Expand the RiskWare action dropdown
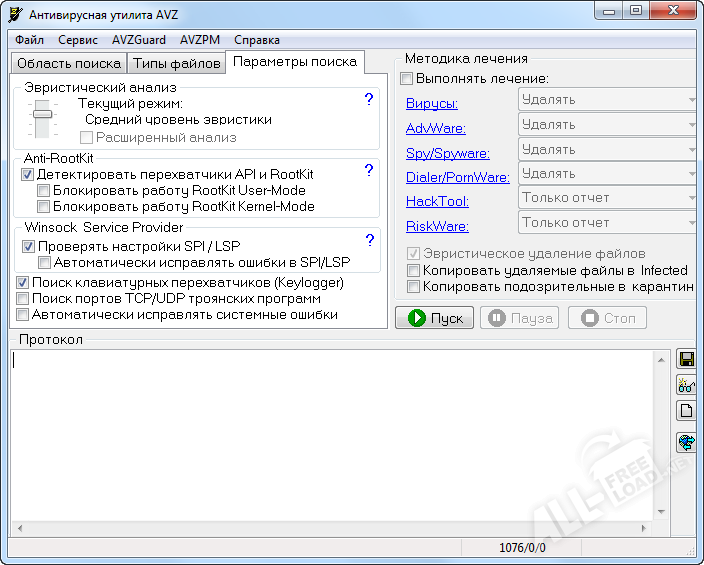Viewport: 704px width, 565px height. point(607,223)
